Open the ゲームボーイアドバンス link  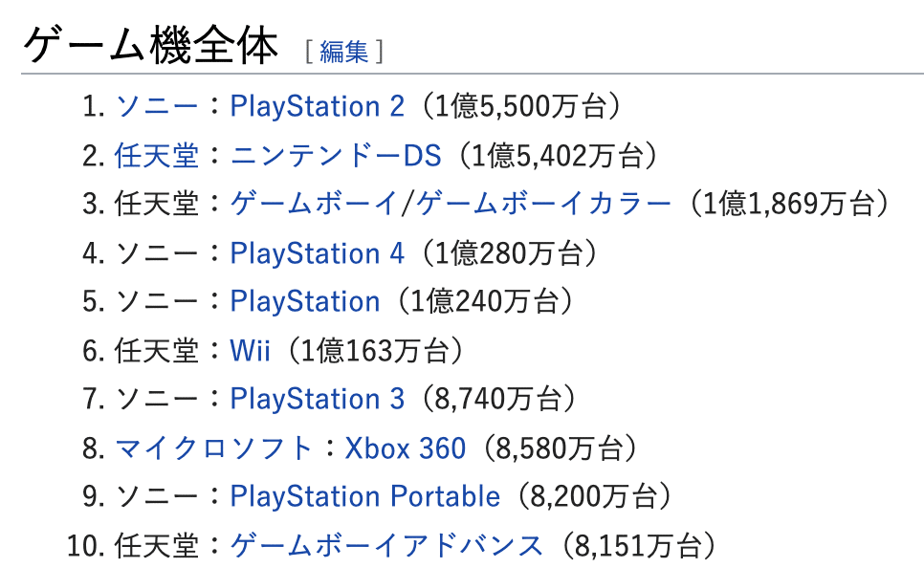click(x=386, y=546)
